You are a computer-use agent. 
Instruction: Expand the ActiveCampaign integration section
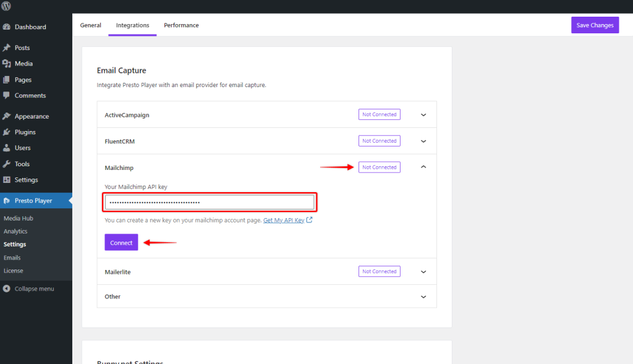(423, 114)
